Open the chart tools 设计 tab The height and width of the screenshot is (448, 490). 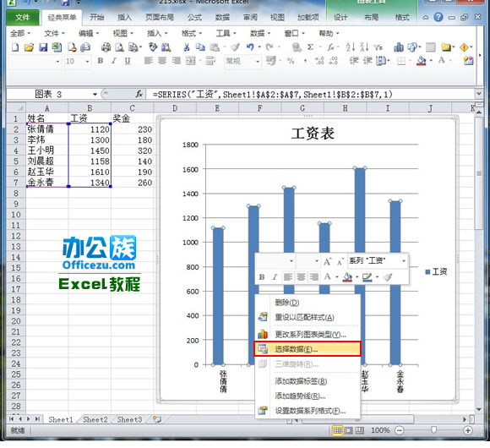click(340, 18)
